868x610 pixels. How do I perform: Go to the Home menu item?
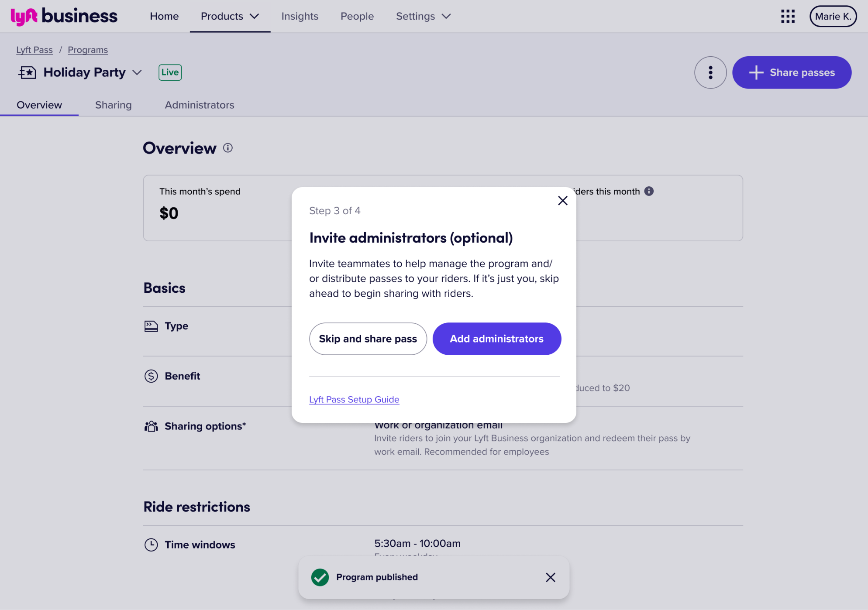[x=164, y=17]
